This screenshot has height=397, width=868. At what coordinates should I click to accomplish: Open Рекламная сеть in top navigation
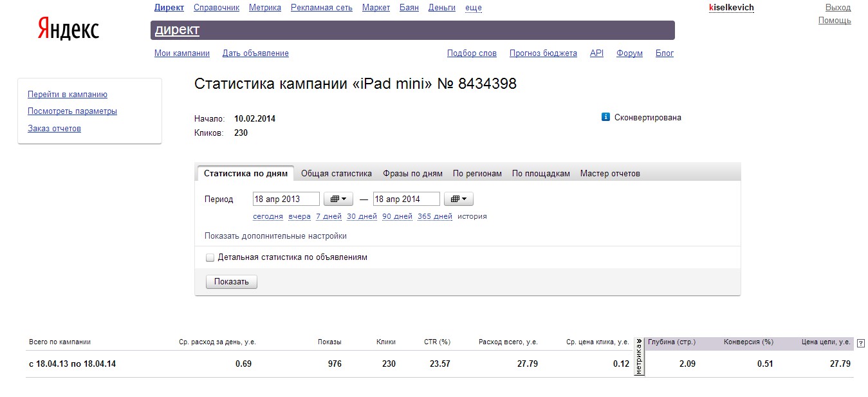click(322, 8)
